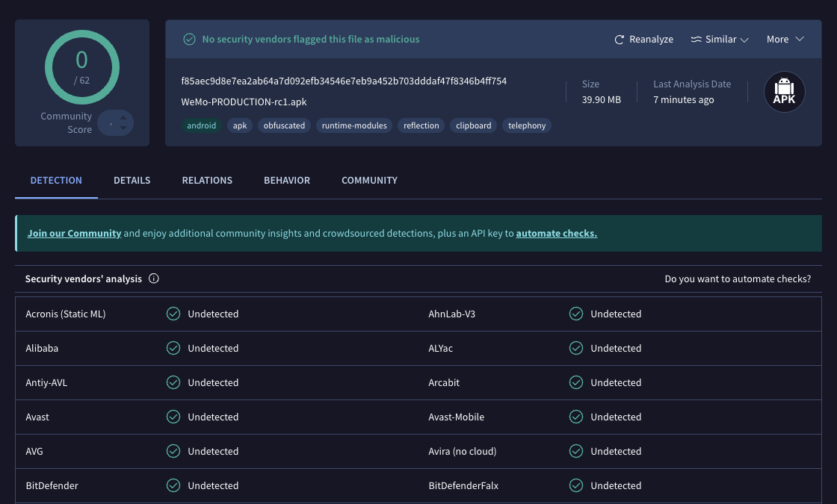Click the Alibaba vendor name
Image resolution: width=837 pixels, height=504 pixels.
42,348
